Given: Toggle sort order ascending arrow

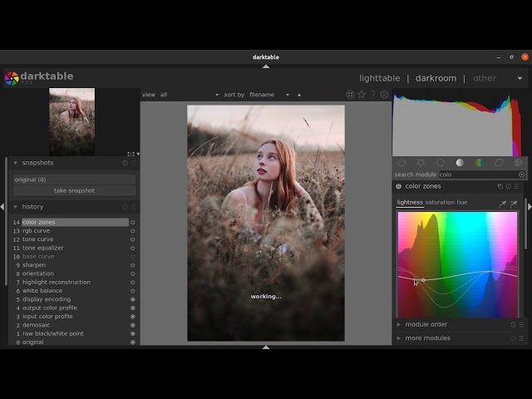Looking at the screenshot, I should point(299,95).
